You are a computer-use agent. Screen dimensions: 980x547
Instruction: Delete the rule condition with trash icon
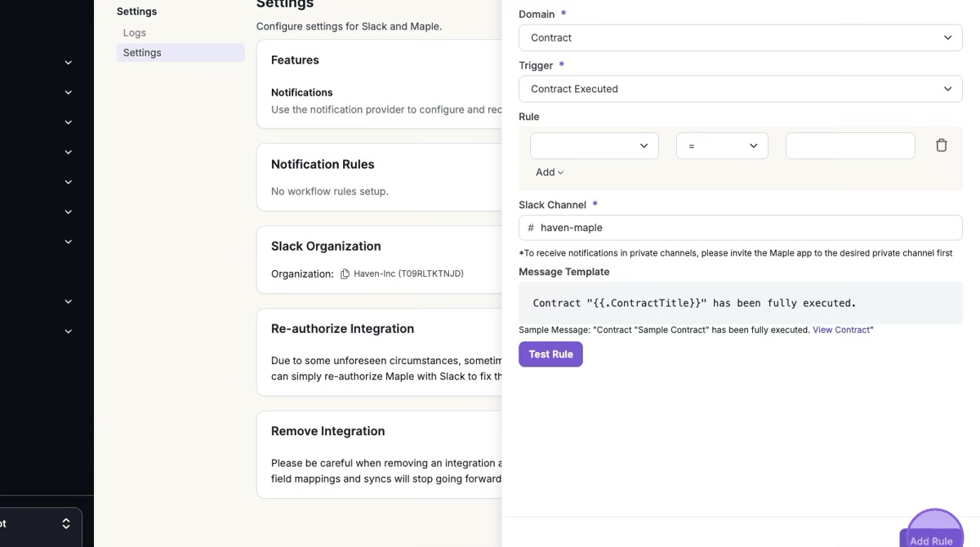[941, 145]
